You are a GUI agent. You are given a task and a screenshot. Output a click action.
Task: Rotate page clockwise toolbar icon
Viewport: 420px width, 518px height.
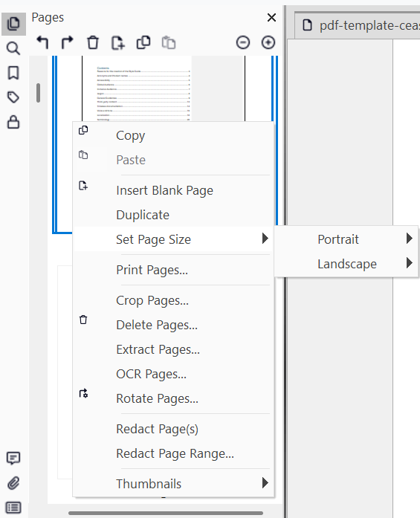pyautogui.click(x=68, y=42)
